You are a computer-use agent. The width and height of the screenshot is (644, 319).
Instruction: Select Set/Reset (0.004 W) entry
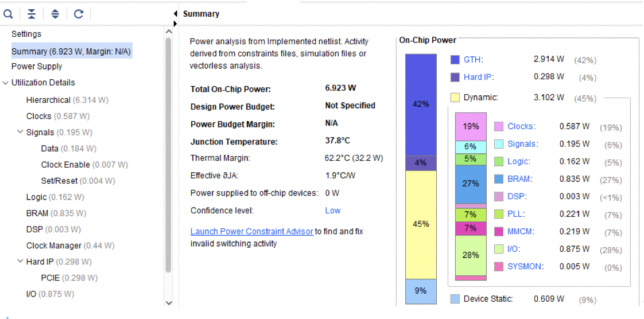click(x=78, y=181)
